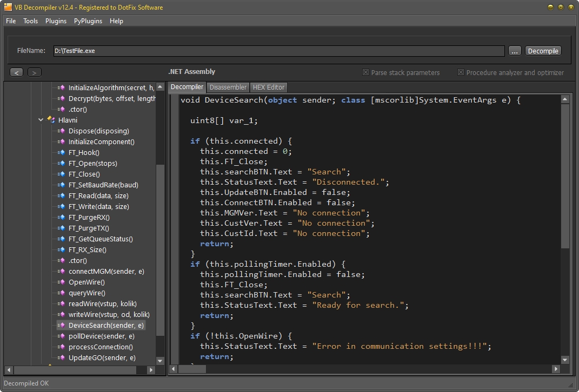The image size is (579, 392).
Task: Switch to the Disassembler tab
Action: 228,87
